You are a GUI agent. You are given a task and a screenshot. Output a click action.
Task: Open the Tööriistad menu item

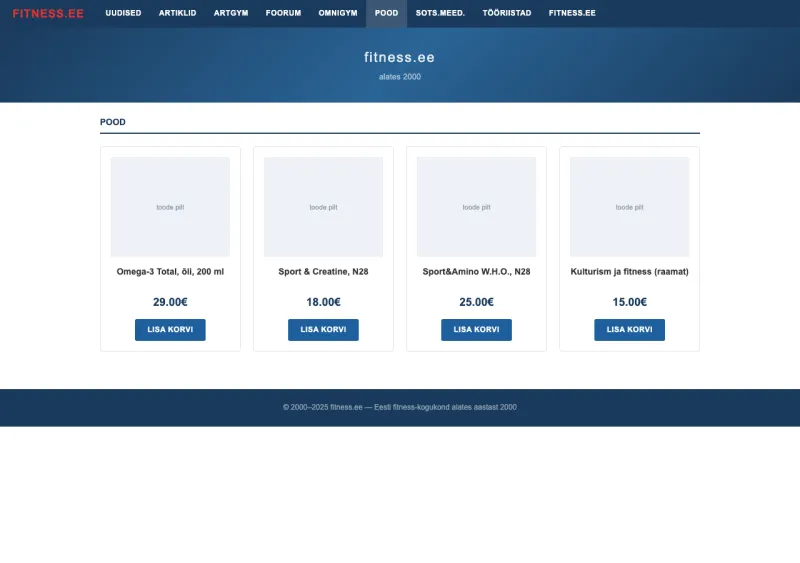[x=507, y=13]
